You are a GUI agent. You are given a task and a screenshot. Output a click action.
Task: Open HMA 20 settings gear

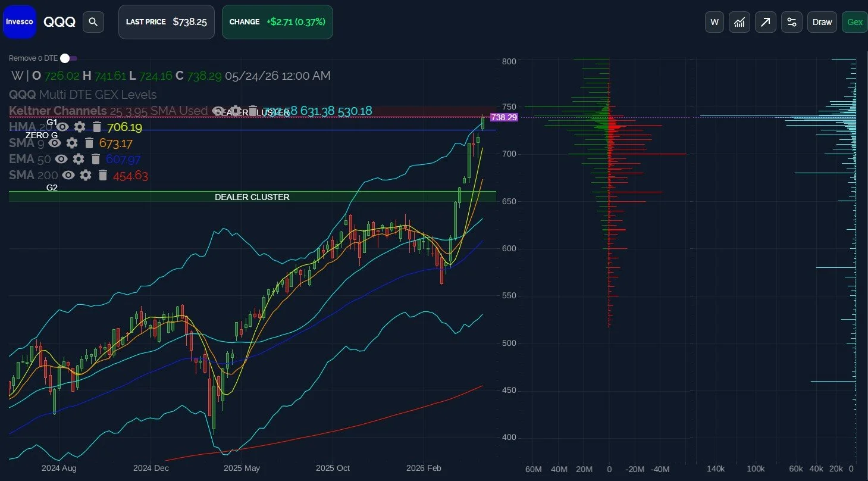80,127
